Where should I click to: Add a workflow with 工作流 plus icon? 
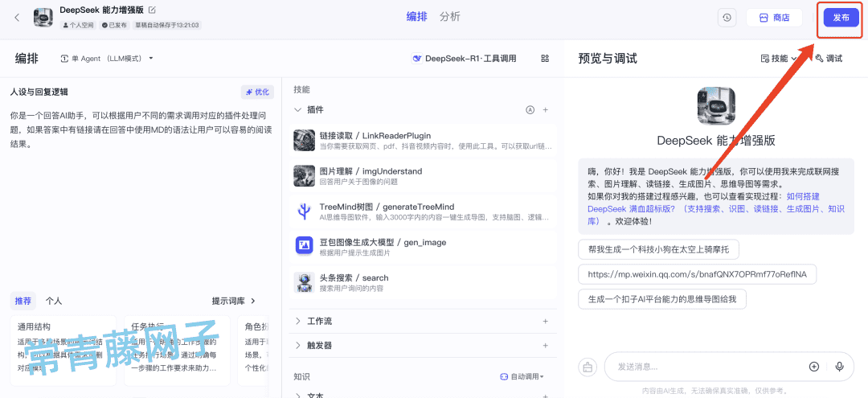tap(545, 322)
